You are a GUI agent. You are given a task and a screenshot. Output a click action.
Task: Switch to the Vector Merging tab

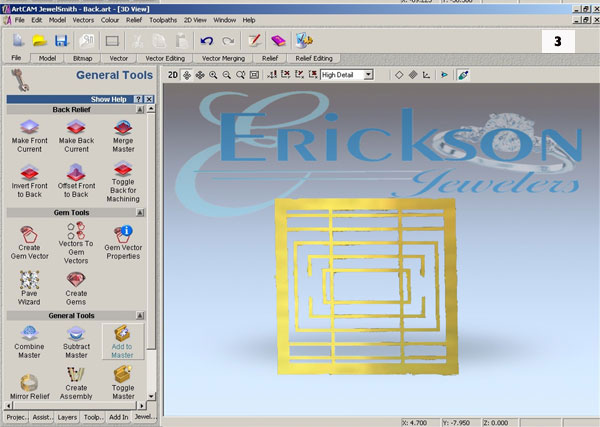coord(223,58)
